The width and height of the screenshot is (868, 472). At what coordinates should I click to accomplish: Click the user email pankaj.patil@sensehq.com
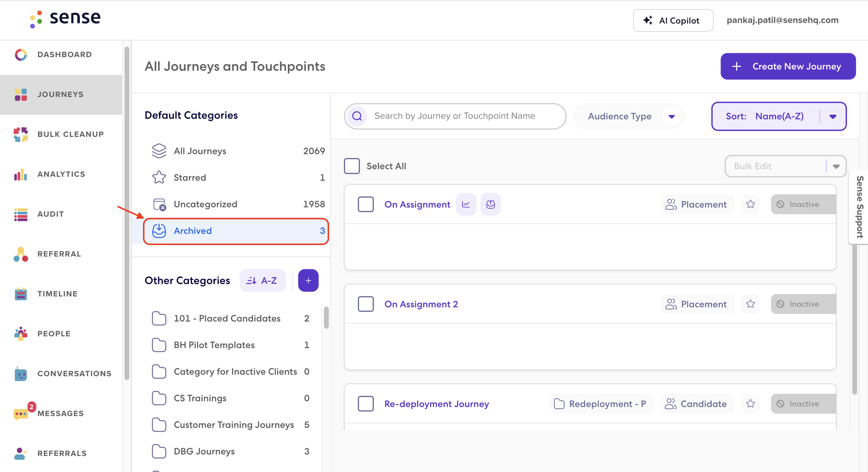(x=782, y=20)
